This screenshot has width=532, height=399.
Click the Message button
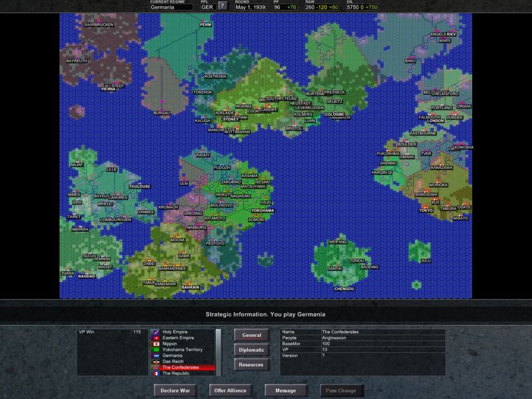click(286, 390)
